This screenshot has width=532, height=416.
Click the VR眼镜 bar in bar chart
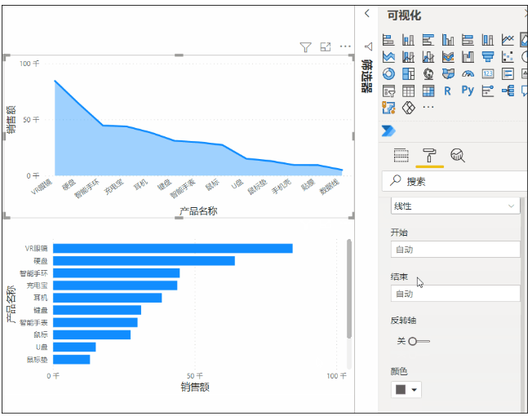coord(173,248)
